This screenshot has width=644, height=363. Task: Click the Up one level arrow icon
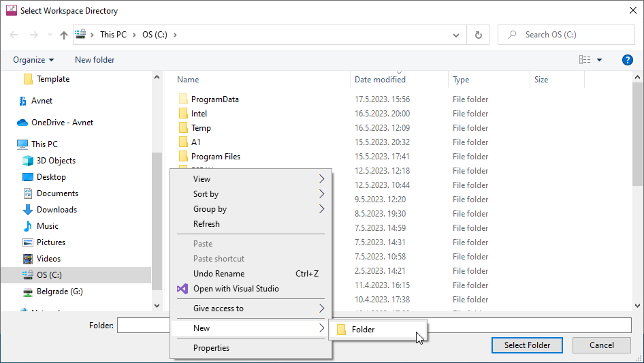[64, 35]
